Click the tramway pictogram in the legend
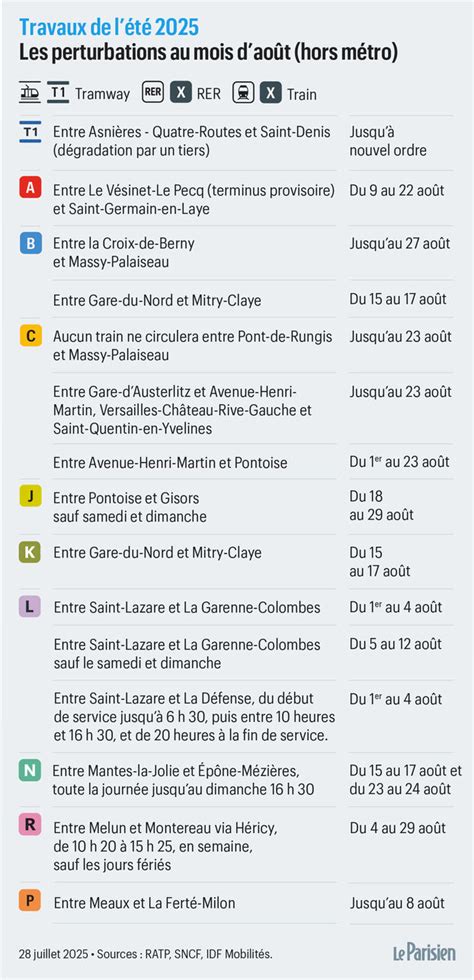The image size is (474, 980). pos(29,92)
